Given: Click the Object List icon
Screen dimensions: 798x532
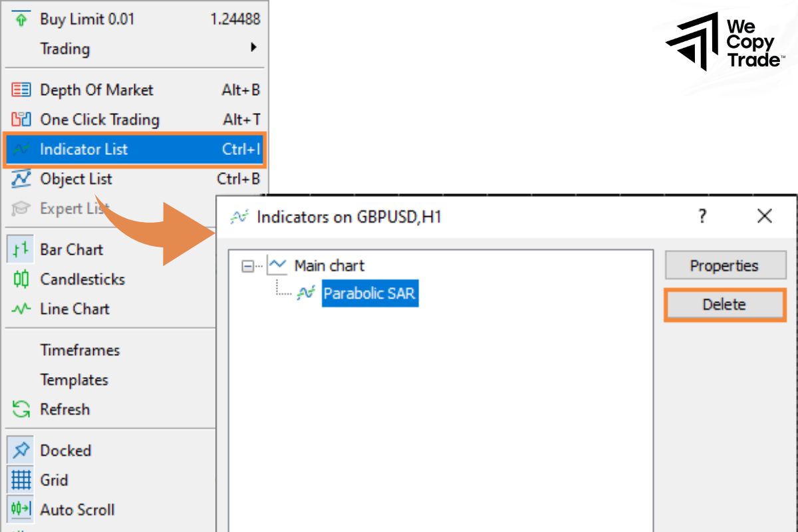Looking at the screenshot, I should 20,179.
